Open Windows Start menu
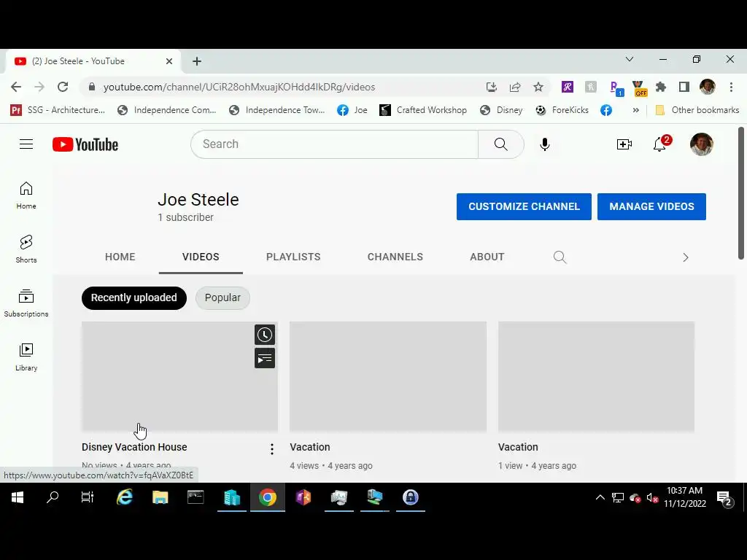This screenshot has height=560, width=747. [x=18, y=497]
